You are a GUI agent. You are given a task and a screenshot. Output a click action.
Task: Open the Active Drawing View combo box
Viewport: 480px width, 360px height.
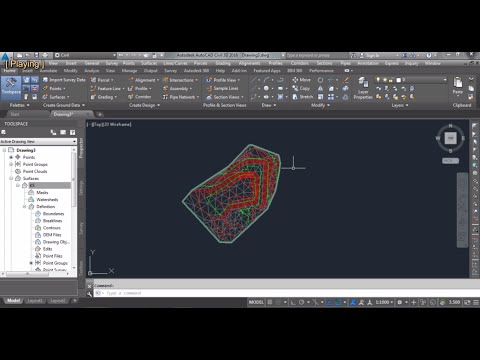pyautogui.click(x=38, y=142)
